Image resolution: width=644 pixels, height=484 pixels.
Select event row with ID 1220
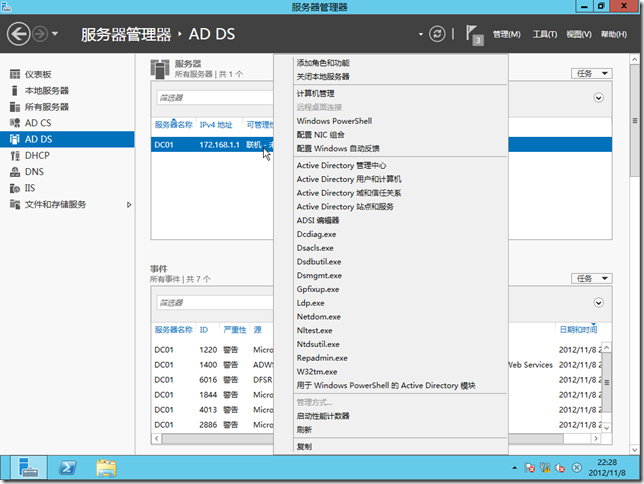(212, 350)
